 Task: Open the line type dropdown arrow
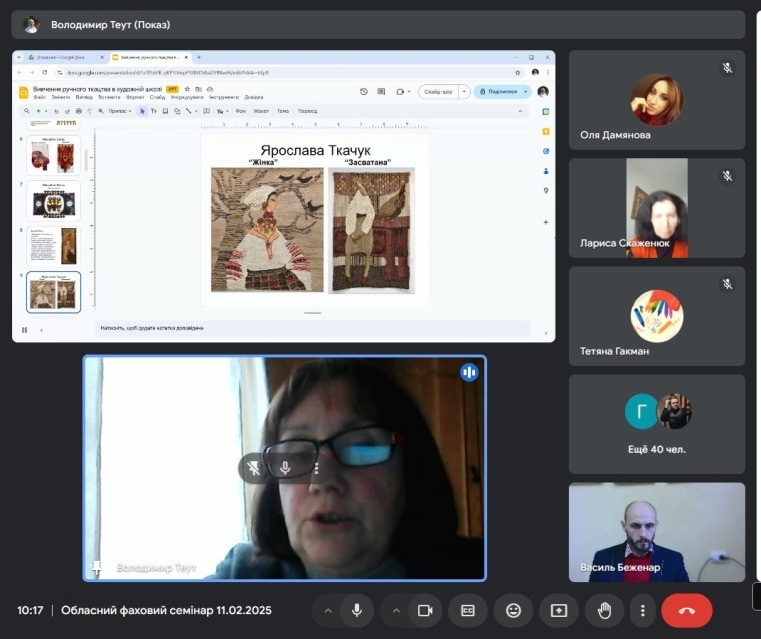tap(196, 111)
